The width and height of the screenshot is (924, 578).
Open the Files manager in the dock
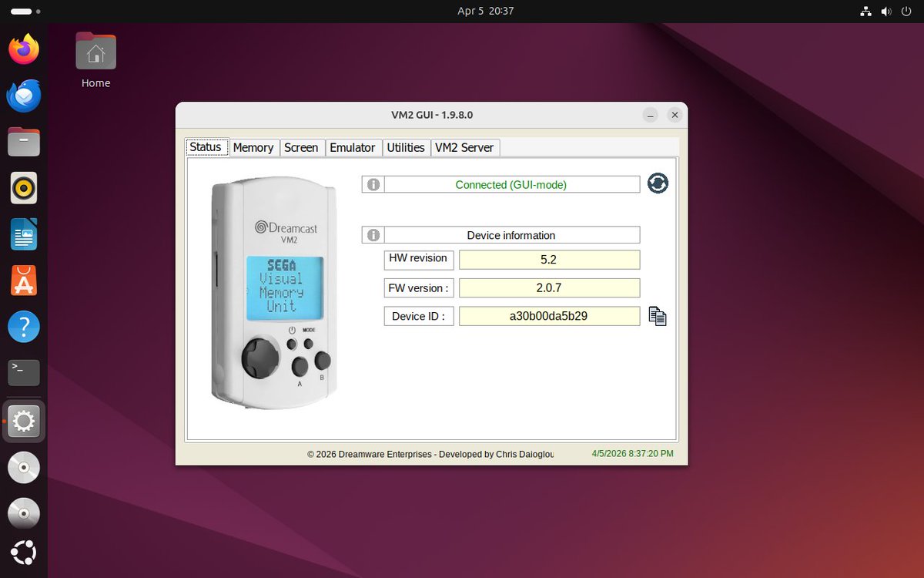coord(24,143)
